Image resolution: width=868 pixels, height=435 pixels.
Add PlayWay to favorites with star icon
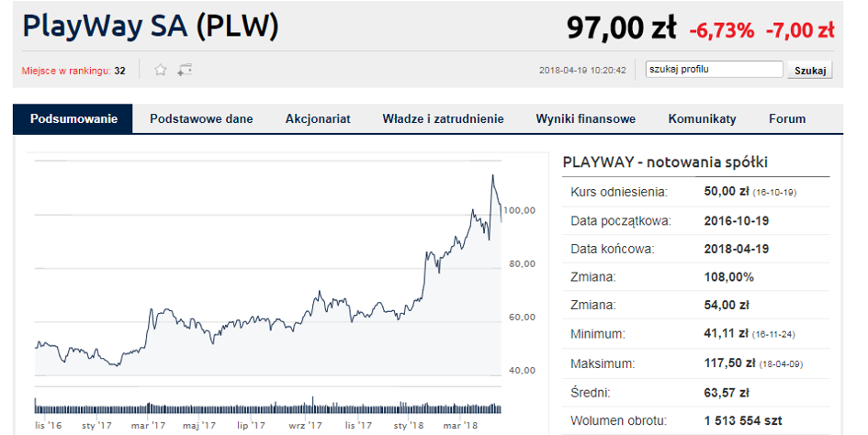161,70
